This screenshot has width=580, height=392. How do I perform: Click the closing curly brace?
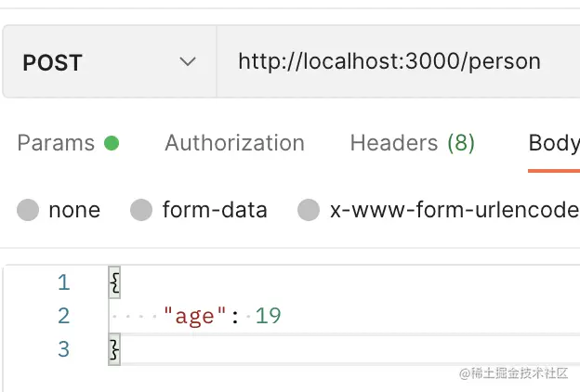[x=115, y=349]
